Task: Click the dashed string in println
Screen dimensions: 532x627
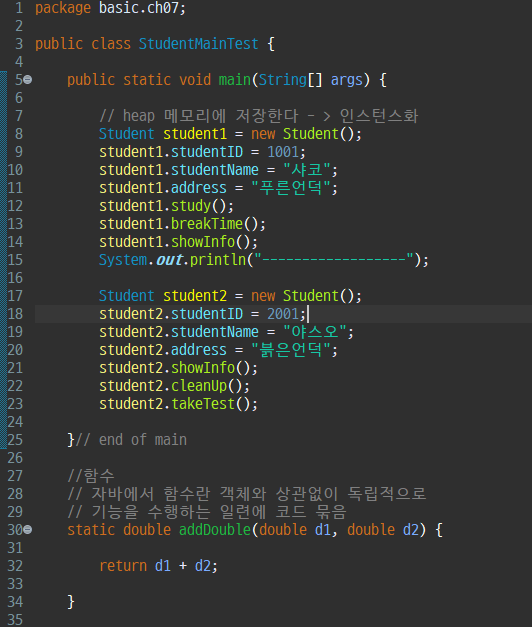Action: point(334,260)
